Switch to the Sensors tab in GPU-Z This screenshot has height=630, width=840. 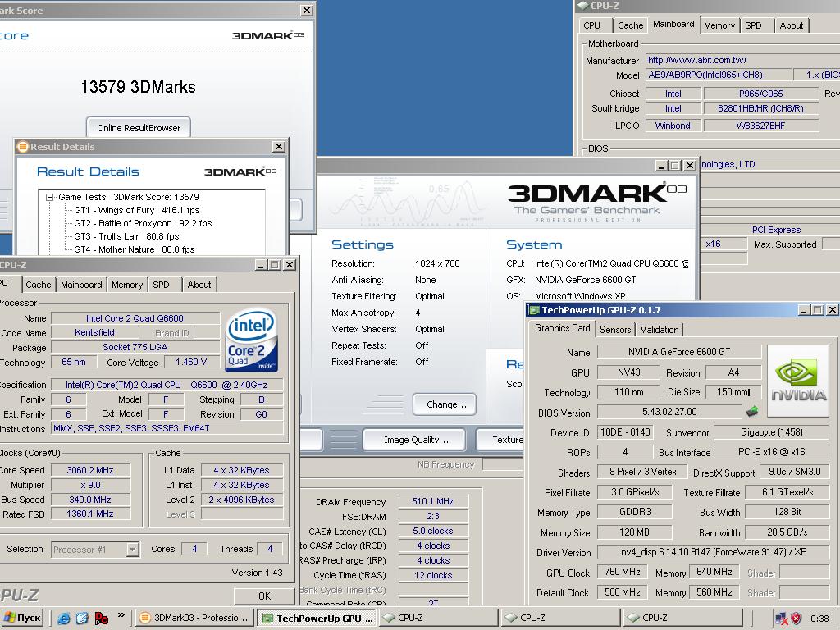tap(615, 330)
